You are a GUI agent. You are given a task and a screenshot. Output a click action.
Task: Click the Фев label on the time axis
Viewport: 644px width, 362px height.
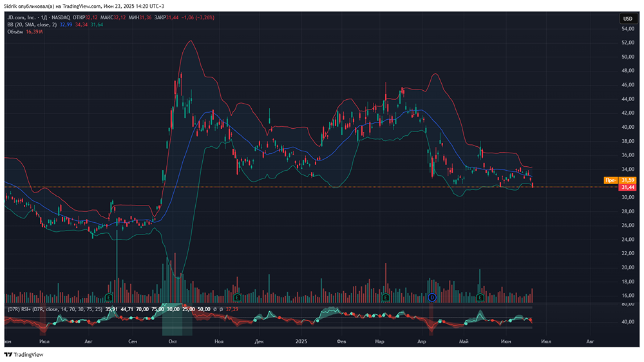pos(341,341)
